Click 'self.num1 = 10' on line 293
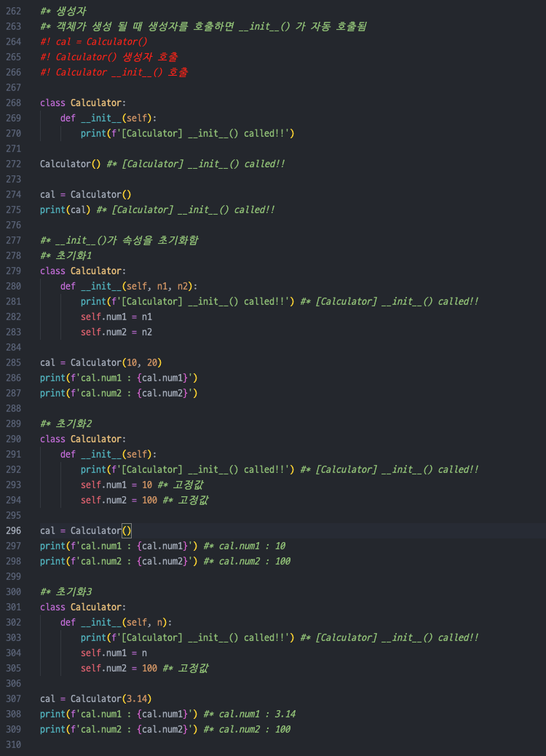The image size is (546, 756). pos(116,485)
